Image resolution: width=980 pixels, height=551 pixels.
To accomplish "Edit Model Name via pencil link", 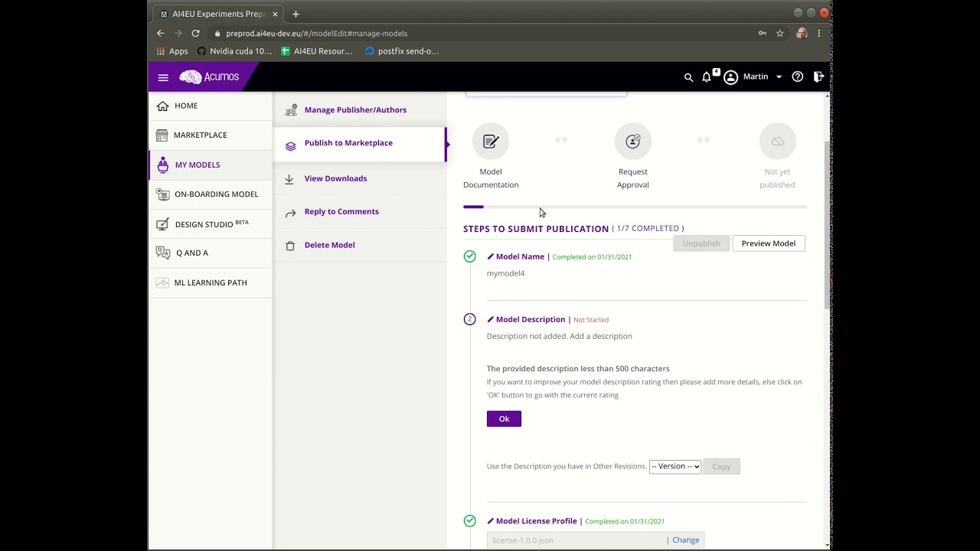I will [515, 256].
